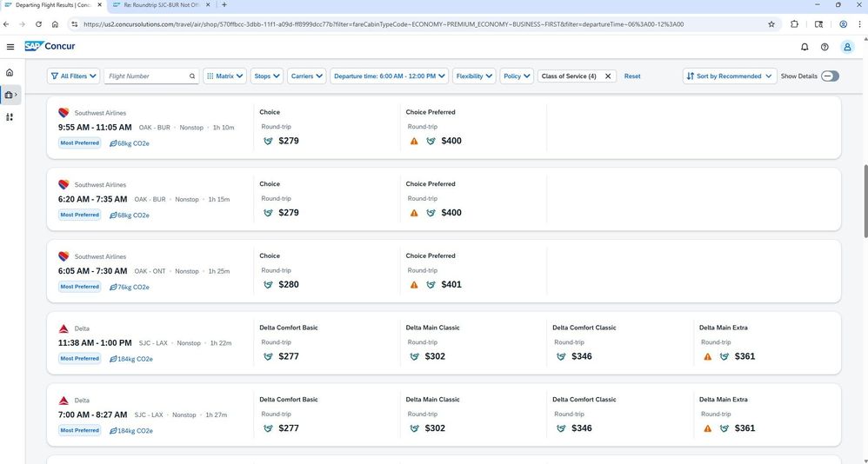This screenshot has width=868, height=464.
Task: Go to Home in left sidebar
Action: click(x=10, y=72)
